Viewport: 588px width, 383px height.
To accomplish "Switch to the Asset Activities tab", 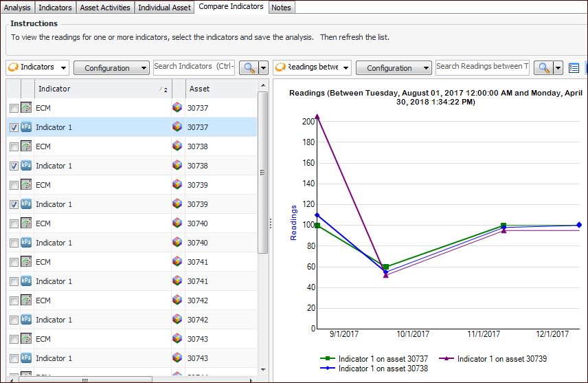I will 106,8.
